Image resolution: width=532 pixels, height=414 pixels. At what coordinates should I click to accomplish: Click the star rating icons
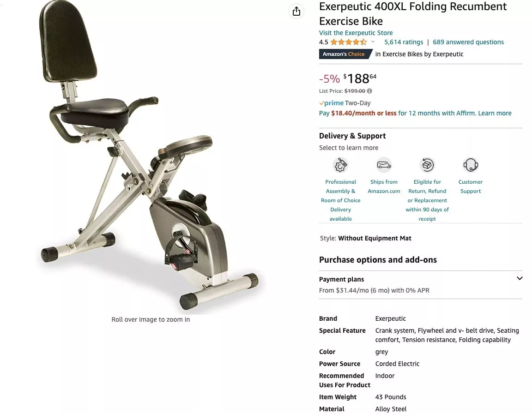pos(349,42)
